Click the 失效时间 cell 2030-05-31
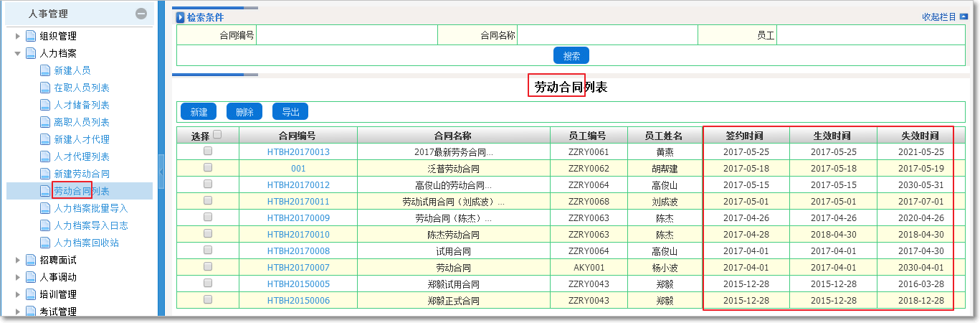 [x=920, y=185]
